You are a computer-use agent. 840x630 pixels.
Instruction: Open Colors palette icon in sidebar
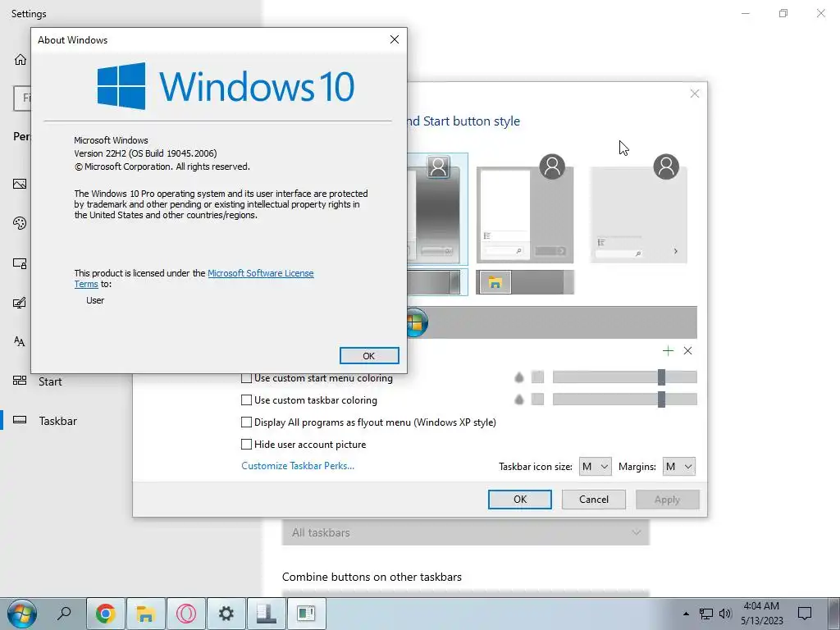point(20,223)
